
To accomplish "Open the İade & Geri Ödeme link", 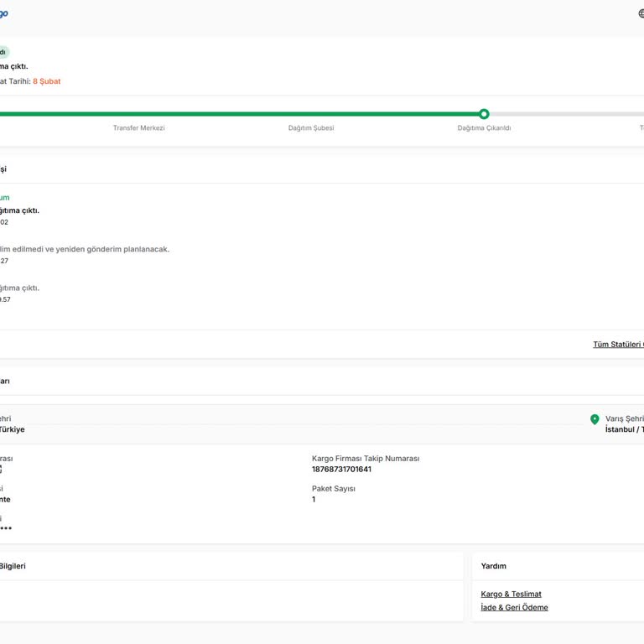I will [514, 607].
